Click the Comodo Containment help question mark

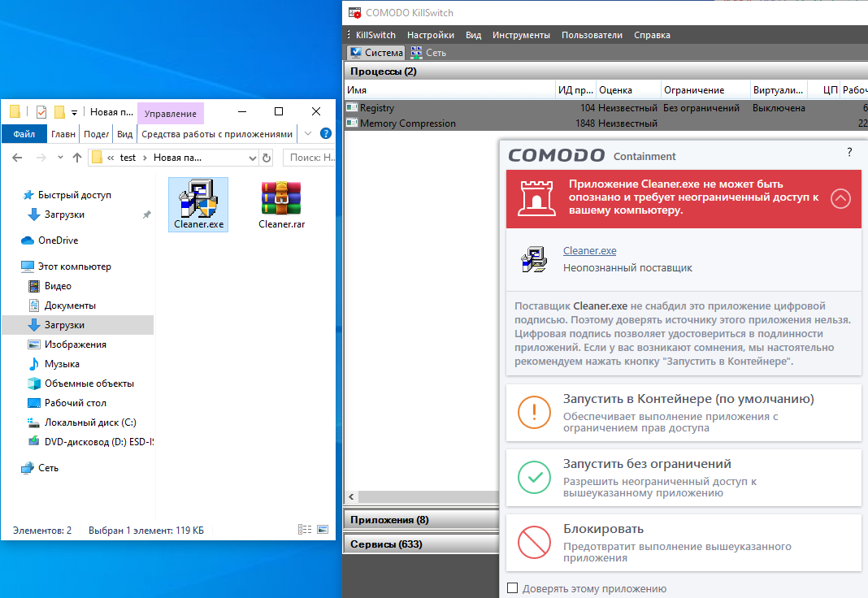click(x=850, y=152)
